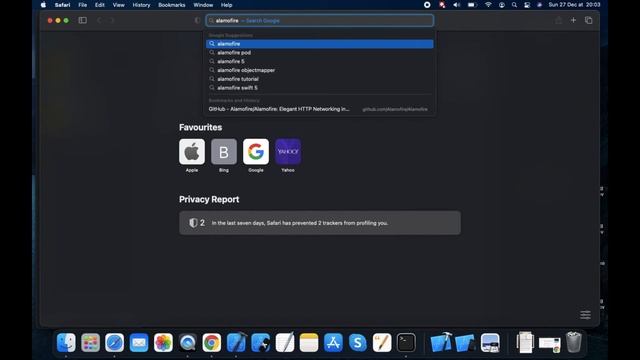
Task: Launch Skype from the Dock
Action: click(358, 342)
